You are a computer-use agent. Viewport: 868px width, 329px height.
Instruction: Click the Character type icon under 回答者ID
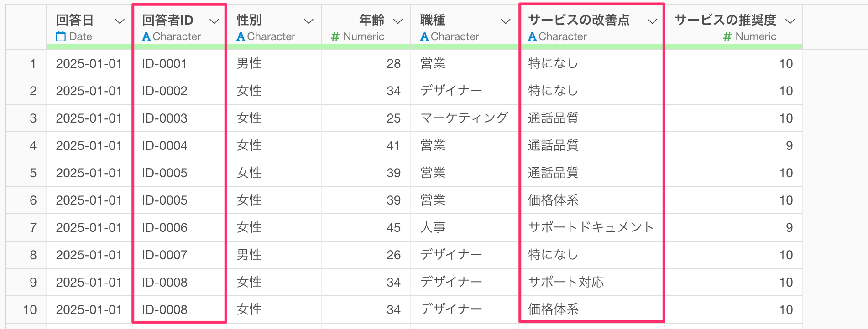pos(146,36)
